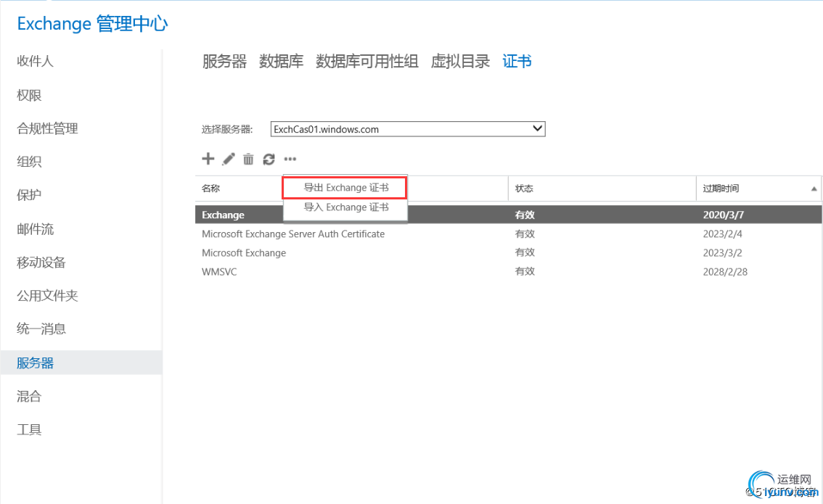Navigate to 邮件流 in the sidebar
Viewport: 823px width, 504px height.
[35, 229]
